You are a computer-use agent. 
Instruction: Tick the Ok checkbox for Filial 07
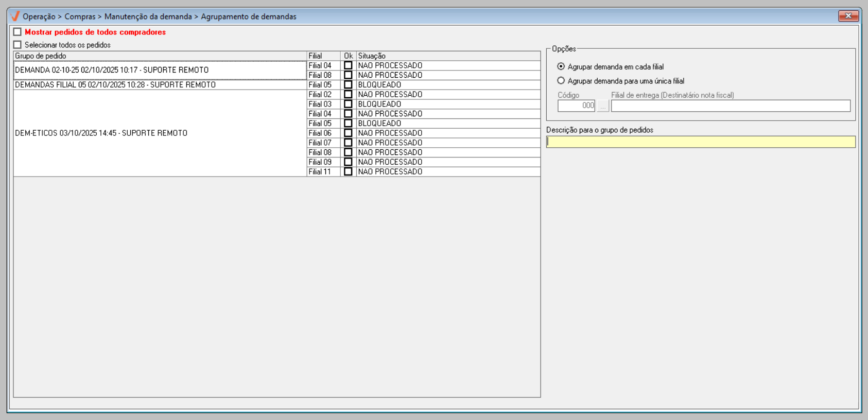(x=348, y=143)
